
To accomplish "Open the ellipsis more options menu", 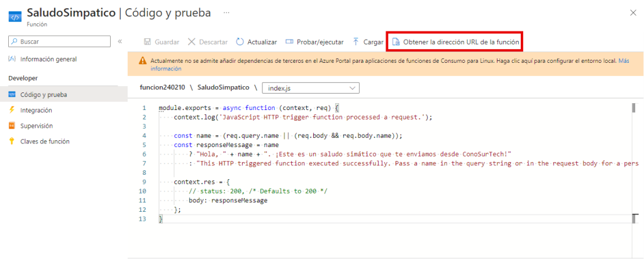I will [226, 13].
